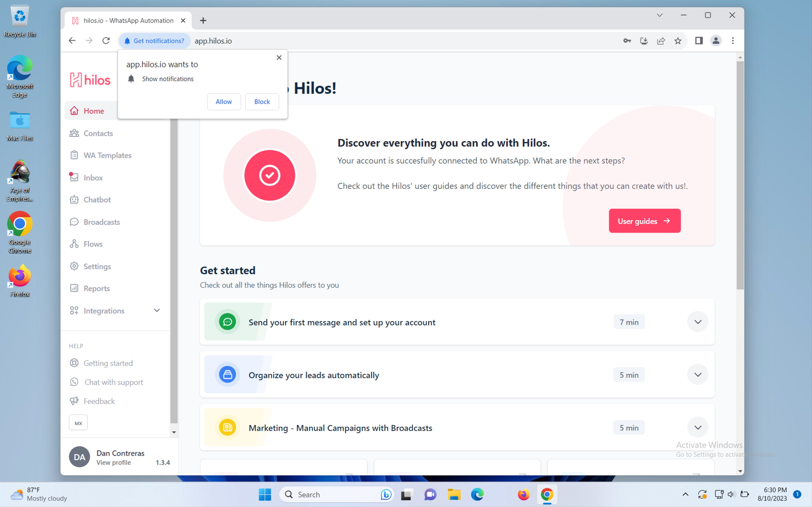
Task: Expand the Send your first message card
Action: 698,322
